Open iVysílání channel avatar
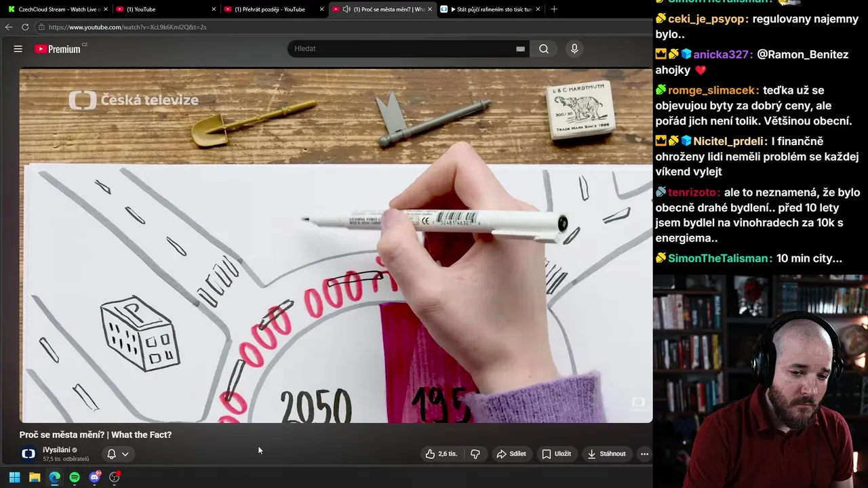Screen dimensions: 868x488 (x=28, y=453)
